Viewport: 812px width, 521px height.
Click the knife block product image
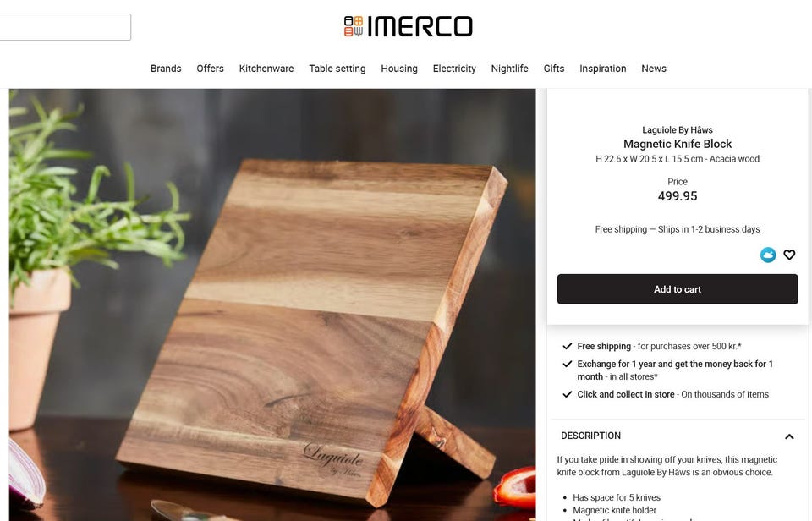[272, 304]
